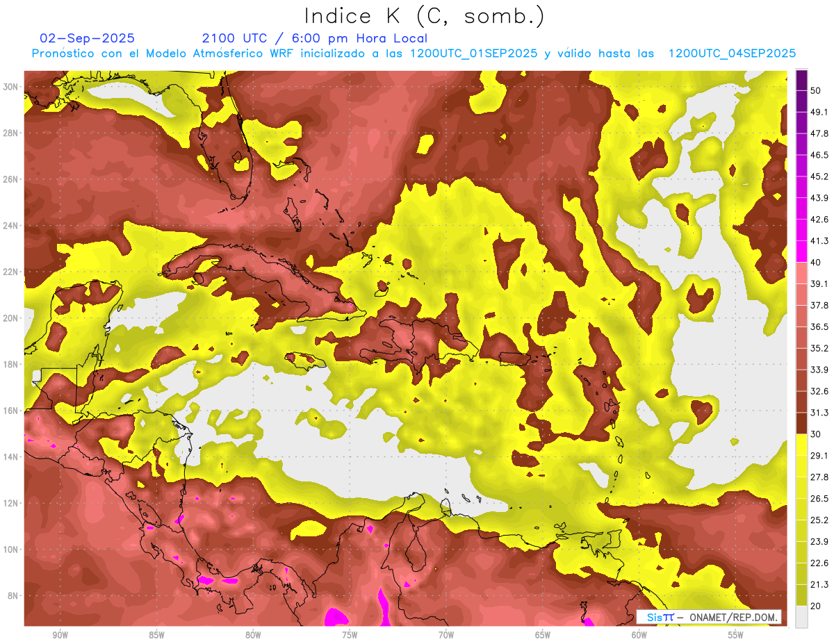834x644 pixels.
Task: Pick the gray swatch below 20 on colorbar
Action: pos(801,617)
